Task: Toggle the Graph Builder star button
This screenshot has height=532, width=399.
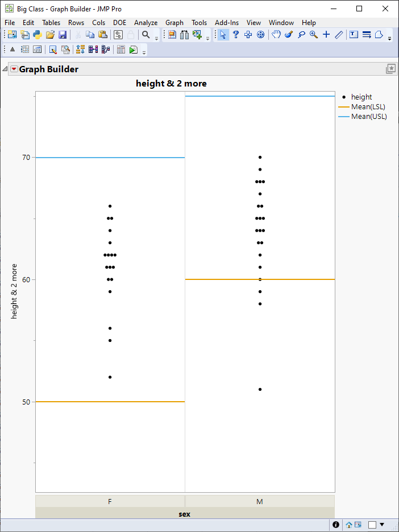Action: [x=390, y=69]
